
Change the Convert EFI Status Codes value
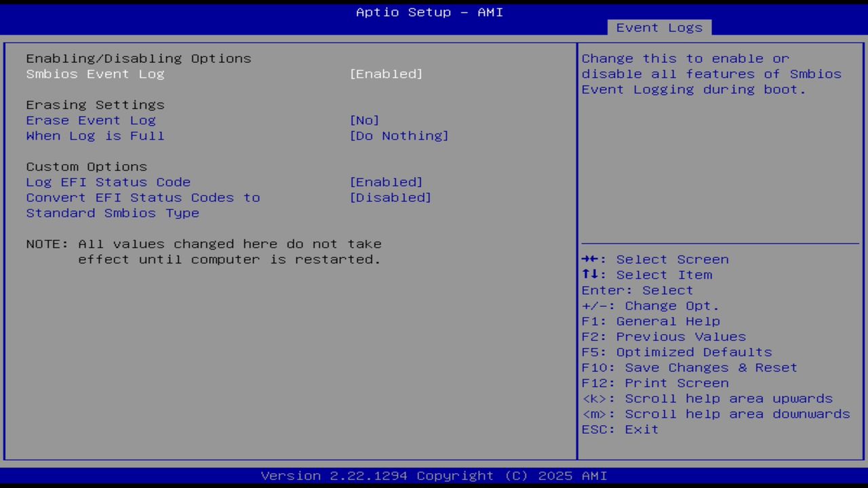[391, 197]
